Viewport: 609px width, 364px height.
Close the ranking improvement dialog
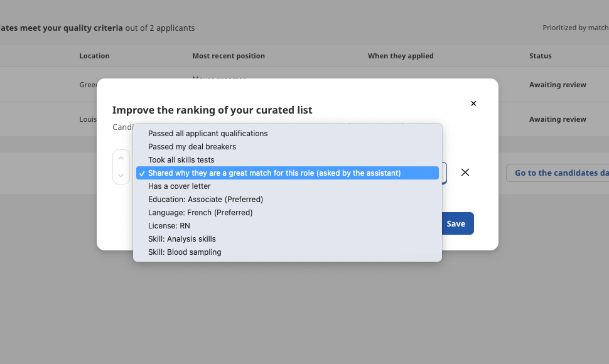[x=473, y=103]
